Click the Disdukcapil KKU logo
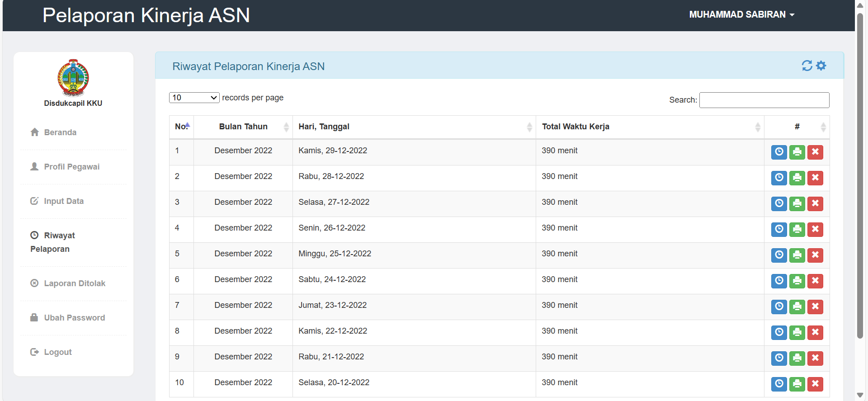Image resolution: width=868 pixels, height=401 pixels. coord(73,78)
